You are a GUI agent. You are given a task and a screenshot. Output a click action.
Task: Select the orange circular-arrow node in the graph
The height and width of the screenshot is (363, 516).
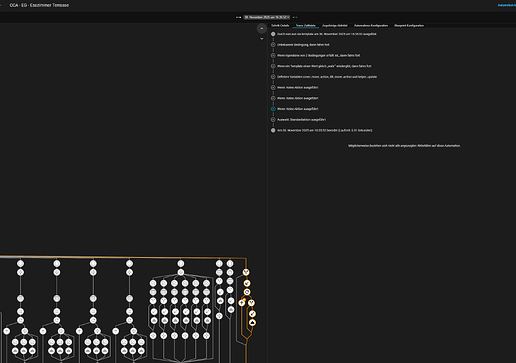(247, 292)
